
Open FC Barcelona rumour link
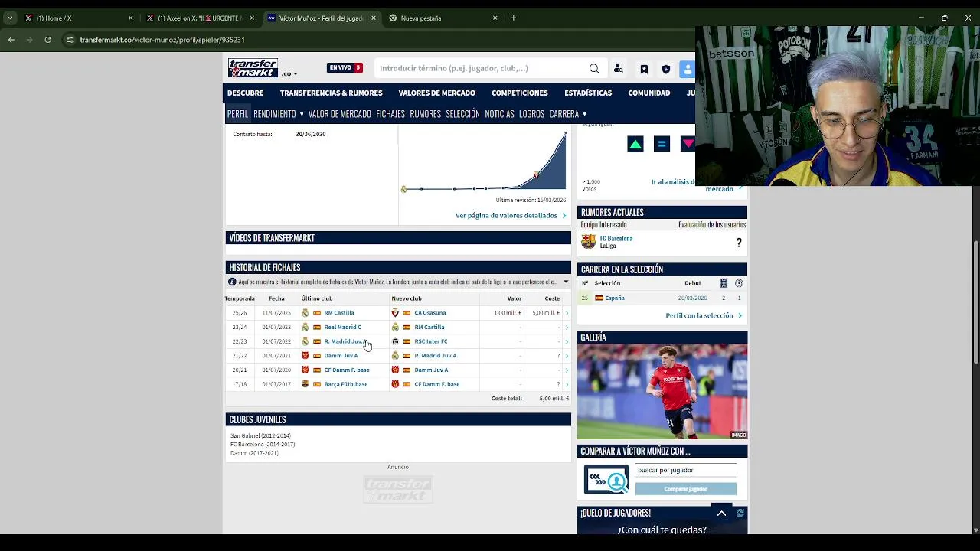pyautogui.click(x=616, y=239)
